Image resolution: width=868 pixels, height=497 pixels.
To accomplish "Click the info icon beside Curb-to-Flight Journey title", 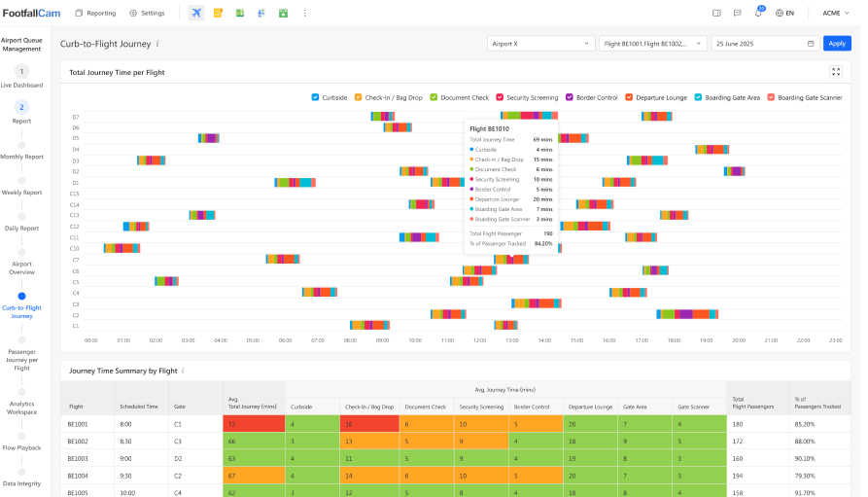I will [158, 44].
